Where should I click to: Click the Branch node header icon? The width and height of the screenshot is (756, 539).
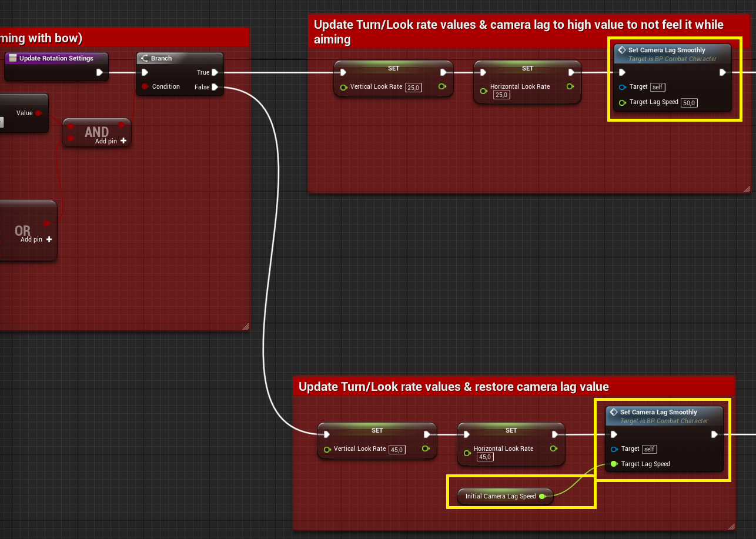[145, 59]
